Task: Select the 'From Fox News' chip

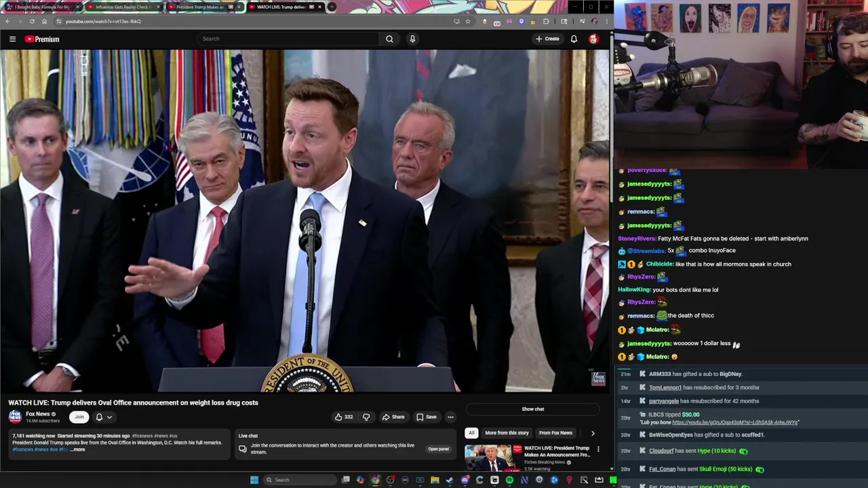Action: pyautogui.click(x=555, y=432)
